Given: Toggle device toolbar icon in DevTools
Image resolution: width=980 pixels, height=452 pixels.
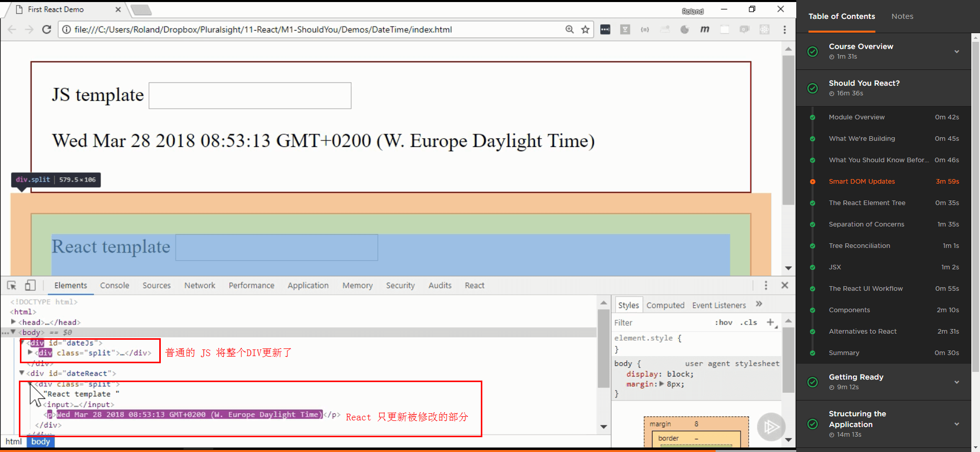Looking at the screenshot, I should click(x=30, y=286).
